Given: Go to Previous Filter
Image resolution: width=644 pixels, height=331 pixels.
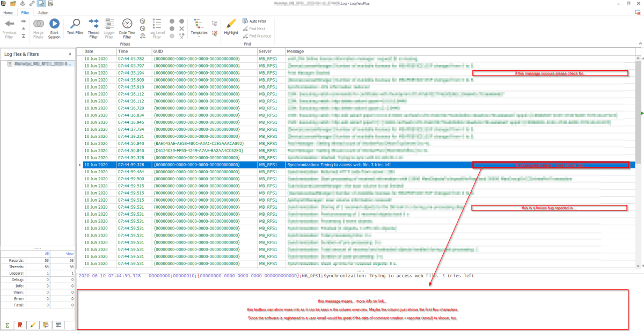Looking at the screenshot, I should [9, 28].
